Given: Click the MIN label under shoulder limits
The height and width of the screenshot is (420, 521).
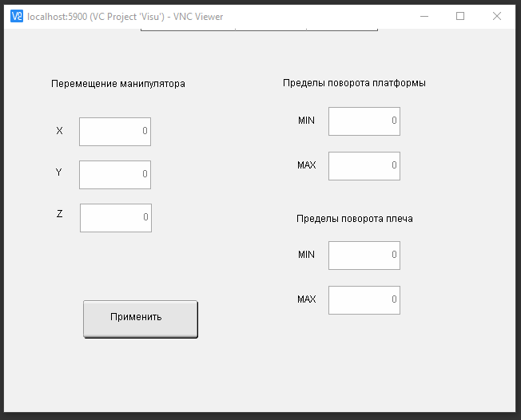Looking at the screenshot, I should tap(306, 255).
